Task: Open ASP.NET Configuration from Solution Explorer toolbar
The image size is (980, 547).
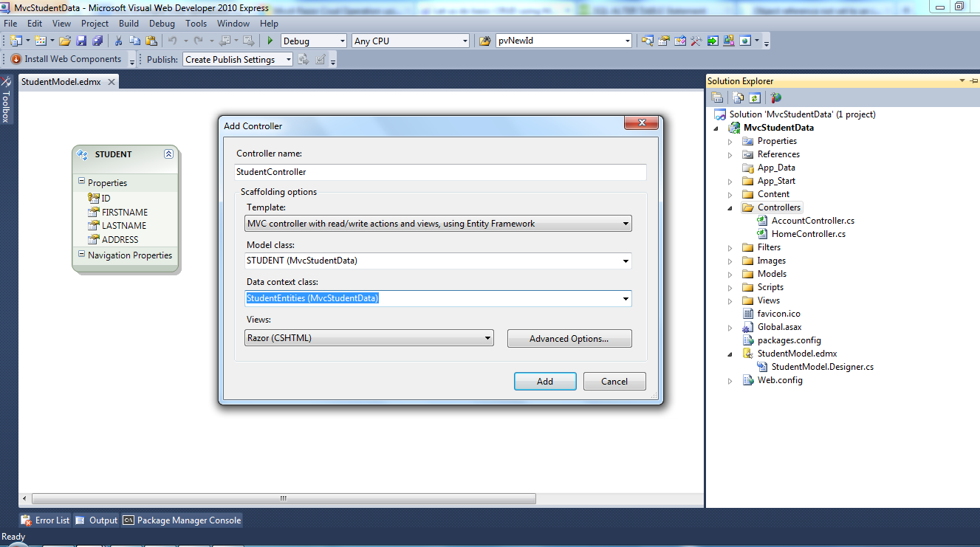Action: (775, 97)
